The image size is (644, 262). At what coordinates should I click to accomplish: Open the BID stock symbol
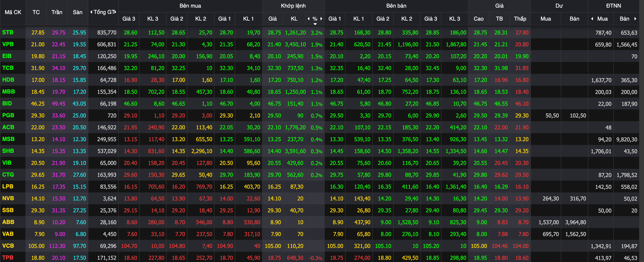(7, 103)
